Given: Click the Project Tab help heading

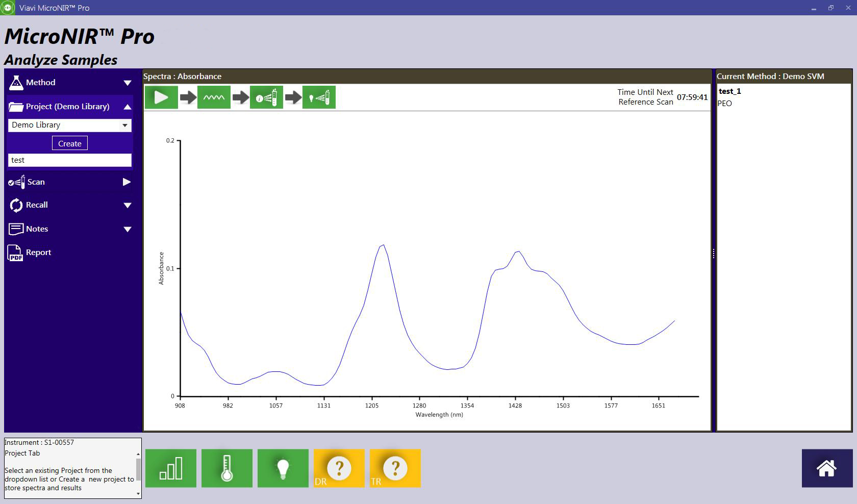Looking at the screenshot, I should click(x=22, y=453).
